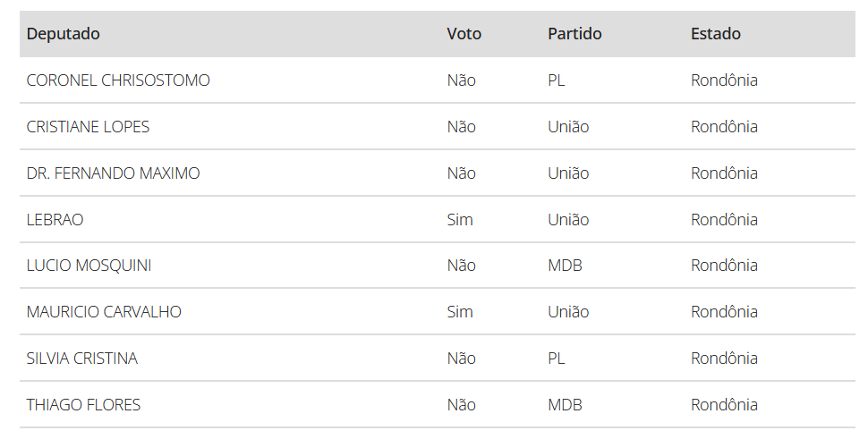Click the Voto column header
Viewport: 868px width, 439px height.
pos(464,34)
